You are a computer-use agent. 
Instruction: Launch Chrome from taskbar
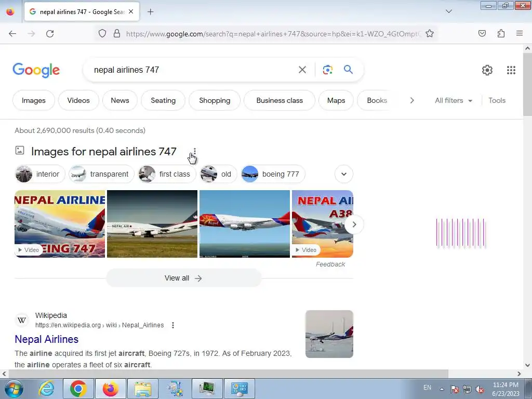click(78, 389)
